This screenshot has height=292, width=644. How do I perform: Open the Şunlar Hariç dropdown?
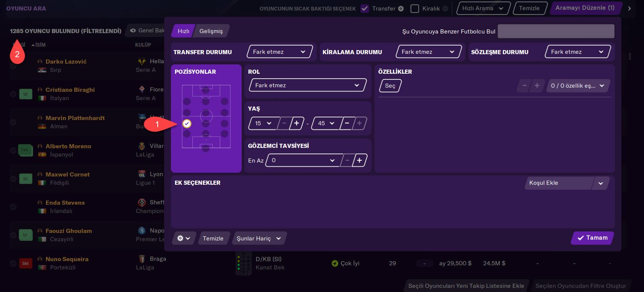click(x=259, y=238)
